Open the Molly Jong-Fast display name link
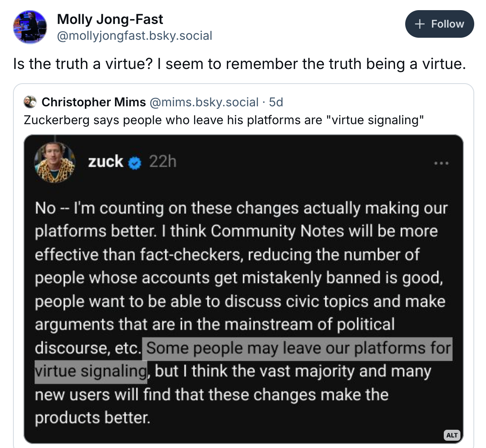This screenshot has height=448, width=486. [110, 19]
